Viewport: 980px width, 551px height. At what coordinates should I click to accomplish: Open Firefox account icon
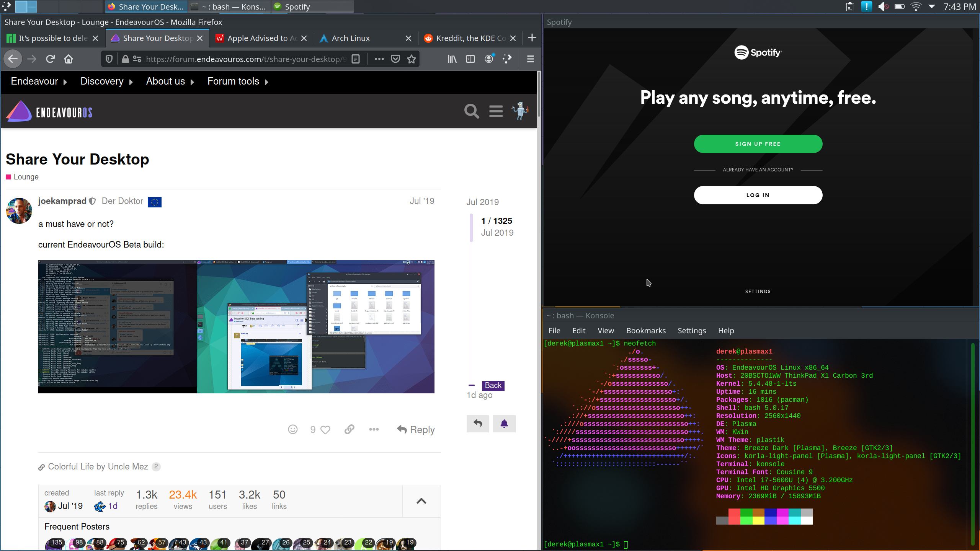[489, 59]
